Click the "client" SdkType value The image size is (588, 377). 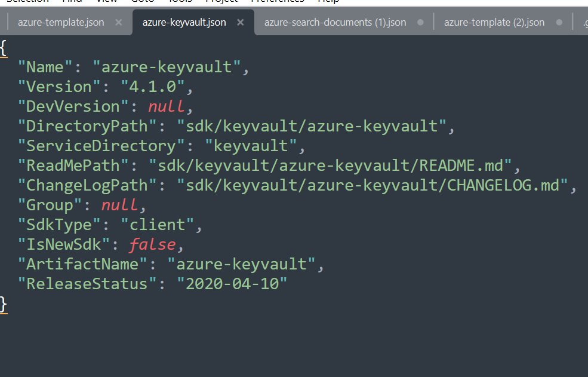click(157, 225)
